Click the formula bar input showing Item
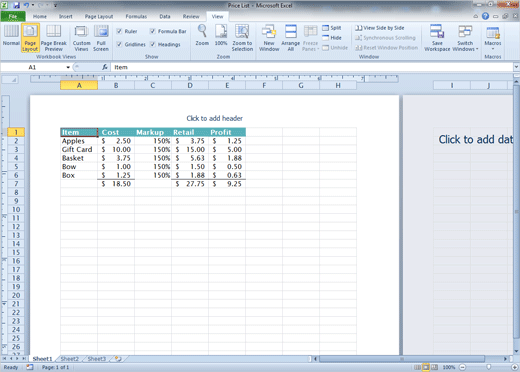The image size is (520, 372). pos(312,67)
